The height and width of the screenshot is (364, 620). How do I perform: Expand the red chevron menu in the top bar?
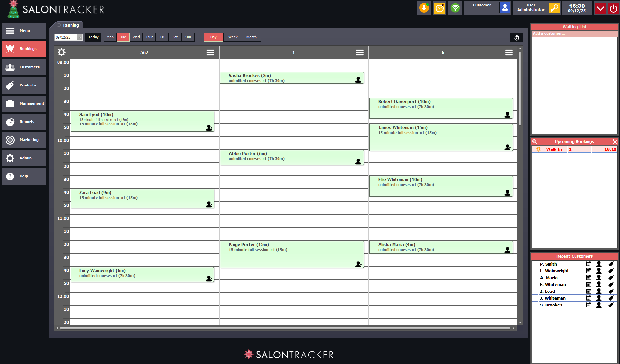(600, 8)
